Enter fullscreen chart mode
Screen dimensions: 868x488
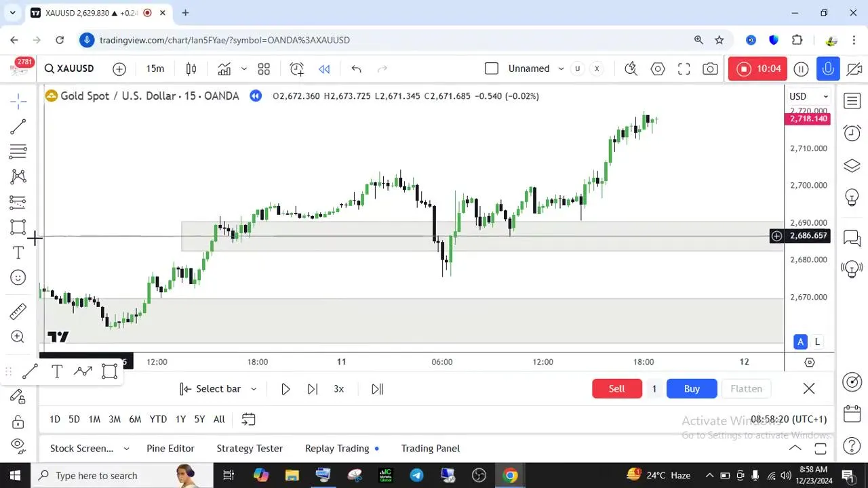tap(684, 68)
